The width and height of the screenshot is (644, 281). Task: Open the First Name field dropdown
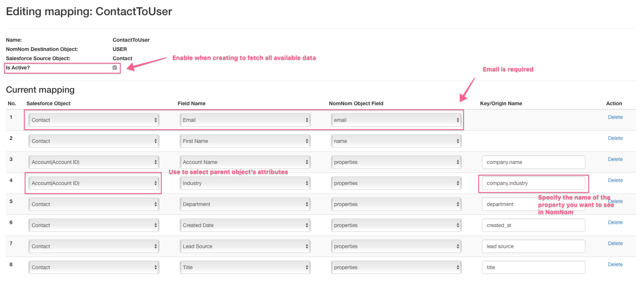[x=245, y=141]
